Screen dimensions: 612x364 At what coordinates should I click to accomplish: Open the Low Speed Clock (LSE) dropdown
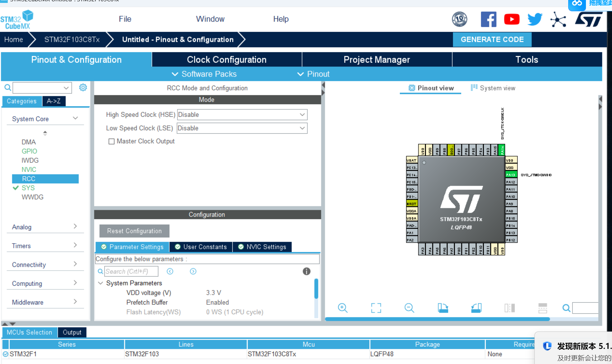[x=242, y=128]
